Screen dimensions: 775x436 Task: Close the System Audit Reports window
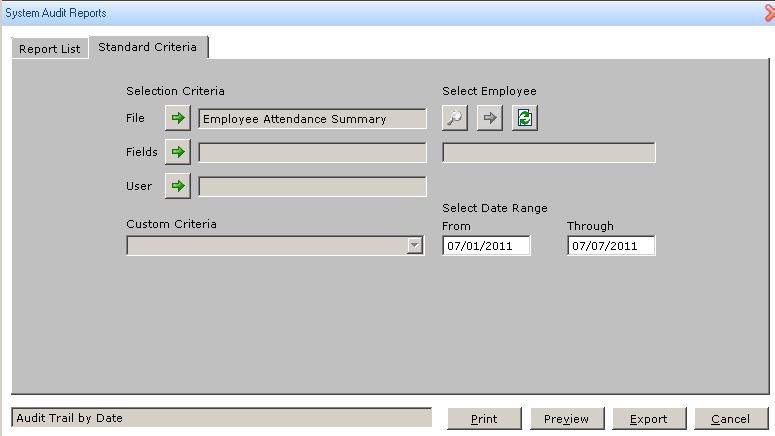click(x=768, y=13)
